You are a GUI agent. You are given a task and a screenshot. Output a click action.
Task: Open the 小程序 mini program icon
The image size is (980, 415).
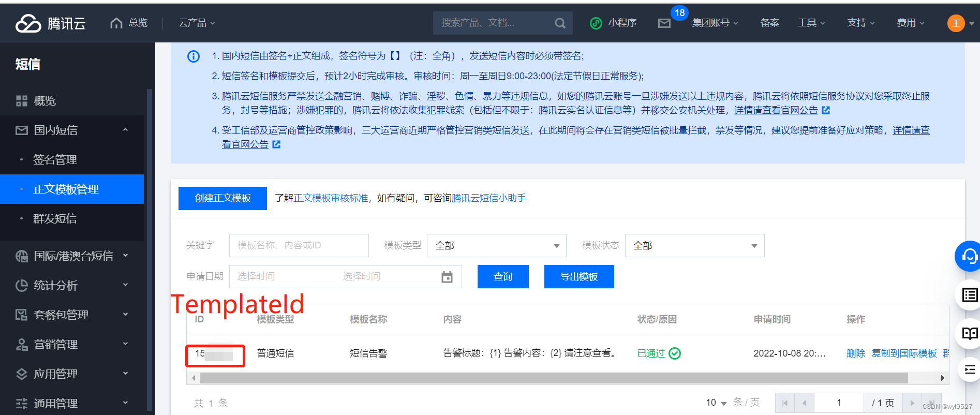click(596, 23)
